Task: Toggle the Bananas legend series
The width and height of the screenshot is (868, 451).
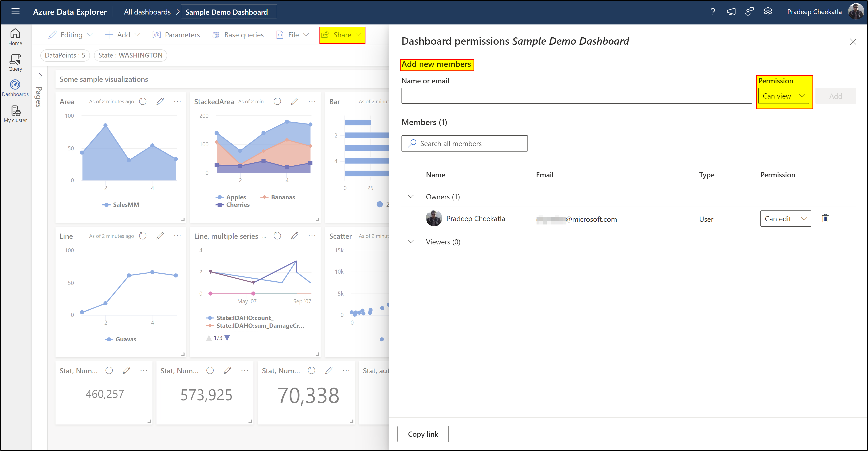Action: [278, 197]
